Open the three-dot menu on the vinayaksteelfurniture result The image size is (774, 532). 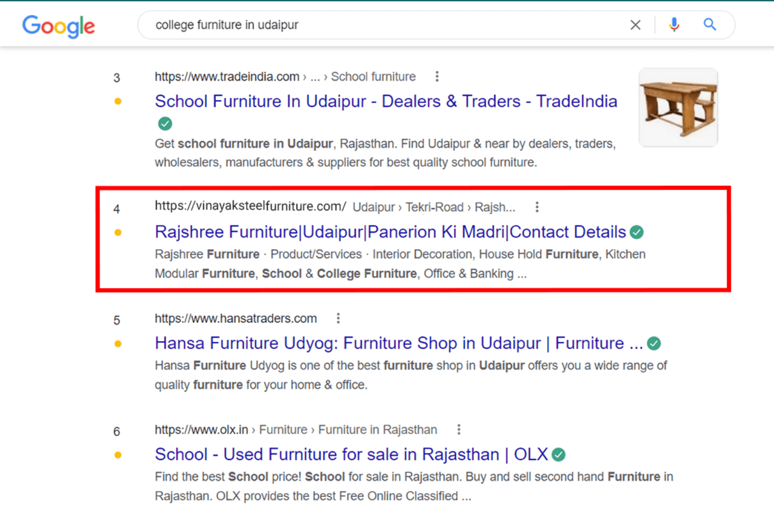[x=537, y=207]
